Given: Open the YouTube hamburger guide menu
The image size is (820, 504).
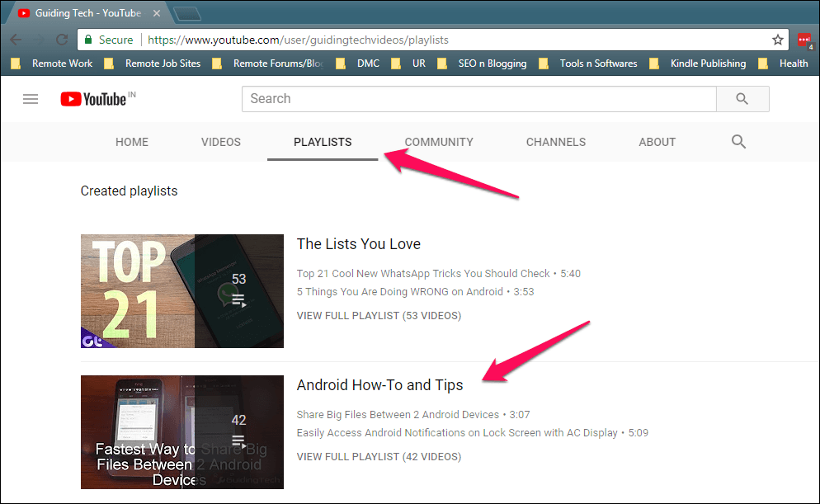Looking at the screenshot, I should (x=31, y=99).
